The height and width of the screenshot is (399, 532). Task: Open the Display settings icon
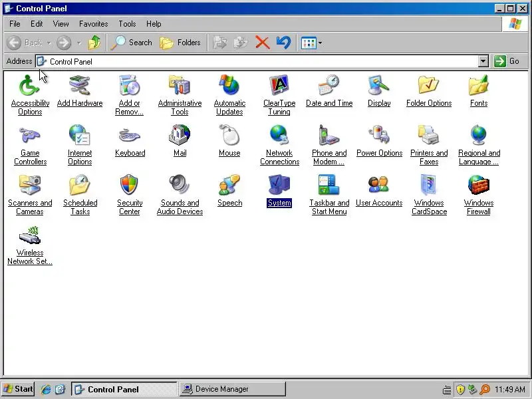point(379,85)
